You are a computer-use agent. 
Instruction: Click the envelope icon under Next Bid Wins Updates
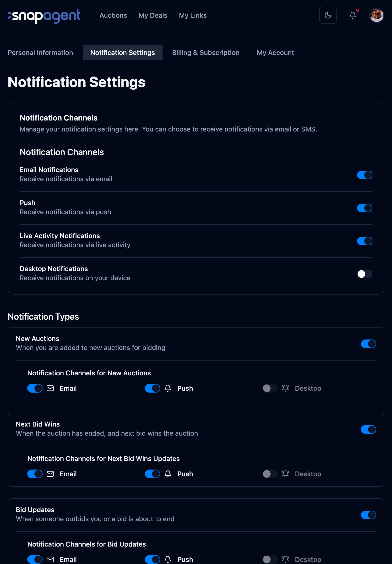click(50, 474)
